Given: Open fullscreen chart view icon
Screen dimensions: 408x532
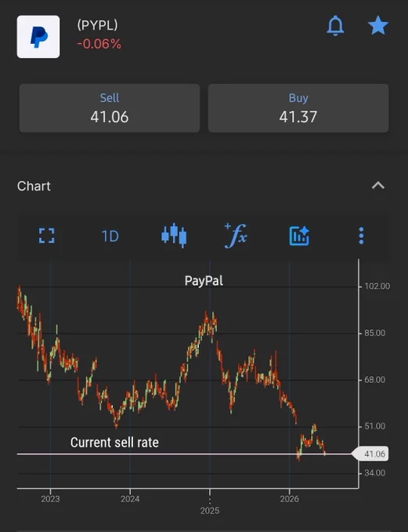Looking at the screenshot, I should click(46, 235).
